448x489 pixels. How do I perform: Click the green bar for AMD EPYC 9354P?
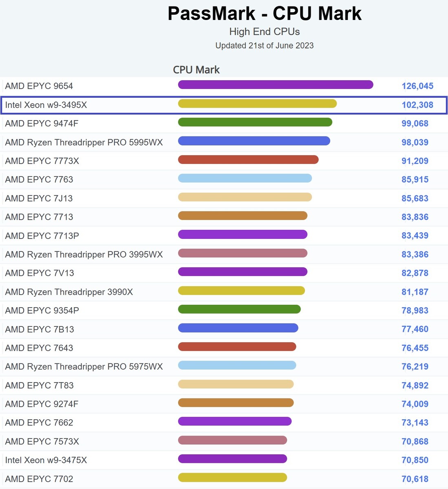(x=239, y=309)
